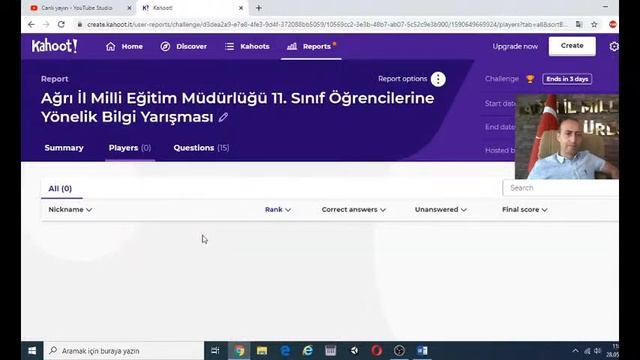Viewport: 640px width, 360px height.
Task: Reload the current page
Action: pyautogui.click(x=61, y=24)
